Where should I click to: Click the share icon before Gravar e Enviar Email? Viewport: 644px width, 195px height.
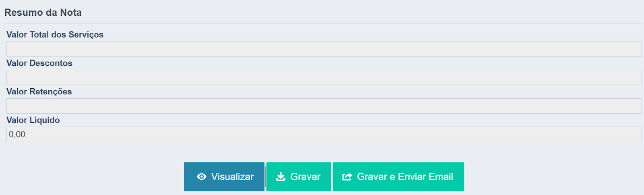347,177
